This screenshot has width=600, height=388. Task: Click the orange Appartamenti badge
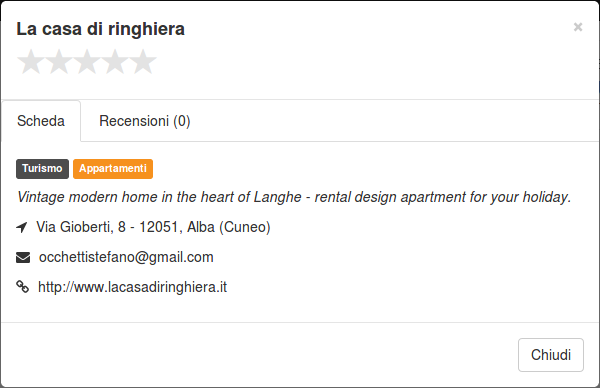(113, 169)
